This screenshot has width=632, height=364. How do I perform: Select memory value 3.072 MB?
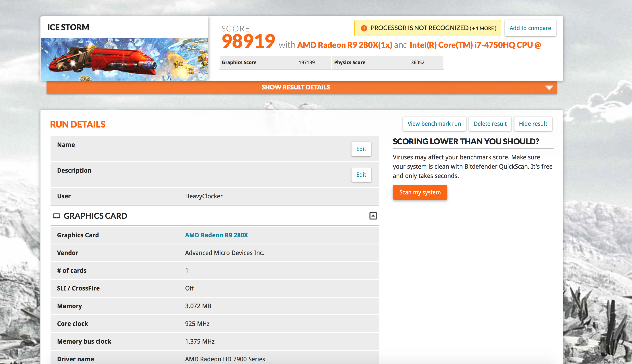(198, 306)
